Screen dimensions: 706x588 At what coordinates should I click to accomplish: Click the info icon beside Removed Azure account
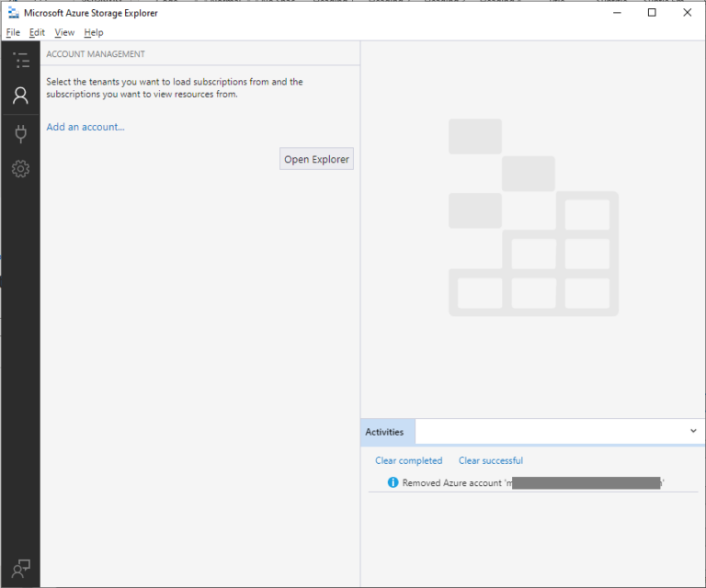pos(393,482)
